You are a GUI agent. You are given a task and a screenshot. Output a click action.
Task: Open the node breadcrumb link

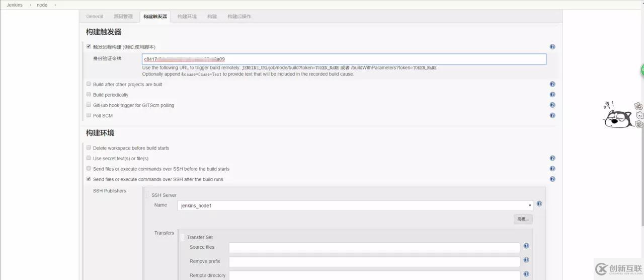42,5
